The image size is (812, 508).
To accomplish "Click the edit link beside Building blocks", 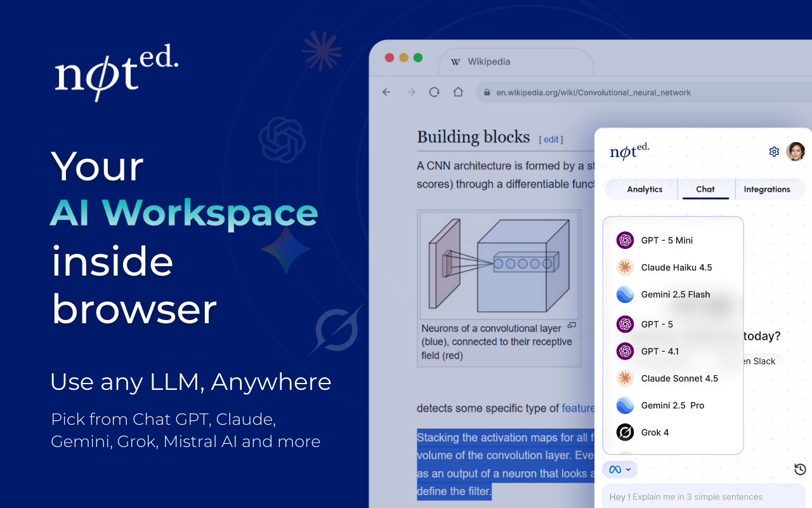I will point(551,139).
